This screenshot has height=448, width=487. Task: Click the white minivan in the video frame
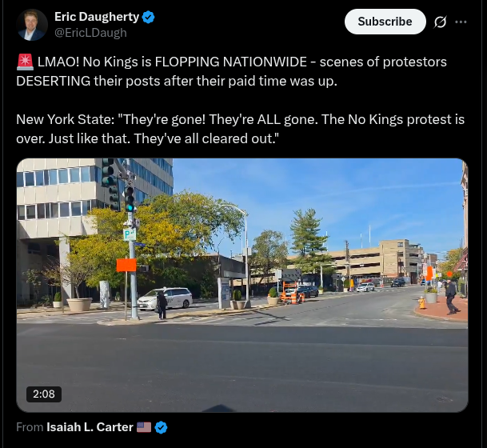(165, 298)
